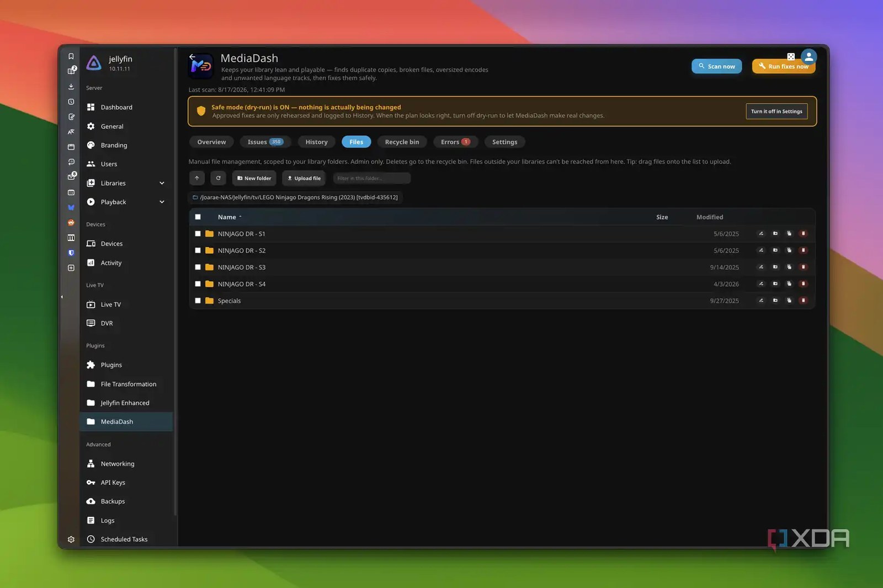Screen dimensions: 883x588
Task: Open the Reddit web panel in sidebar
Action: [71, 223]
